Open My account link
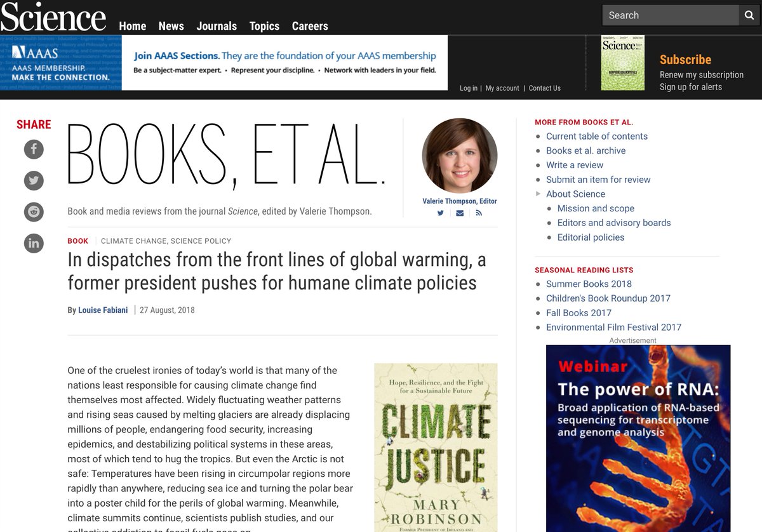Screen dimensions: 762x532 [502, 88]
